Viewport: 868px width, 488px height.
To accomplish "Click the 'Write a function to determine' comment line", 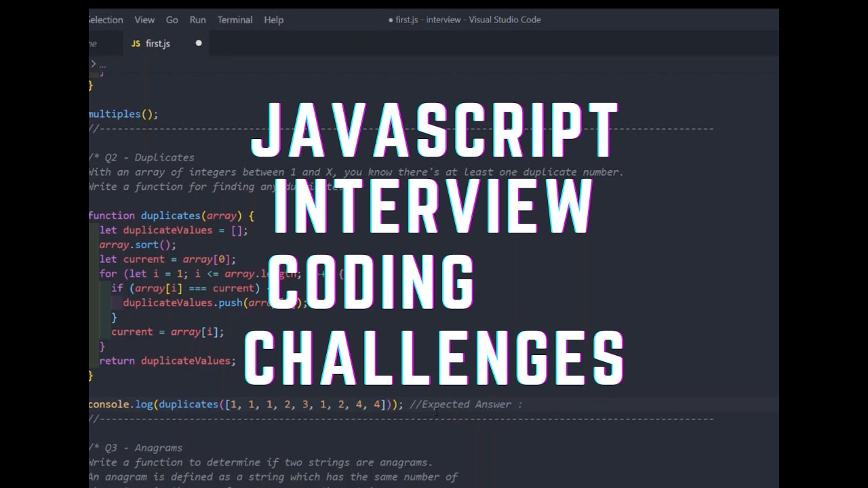I will pos(260,462).
